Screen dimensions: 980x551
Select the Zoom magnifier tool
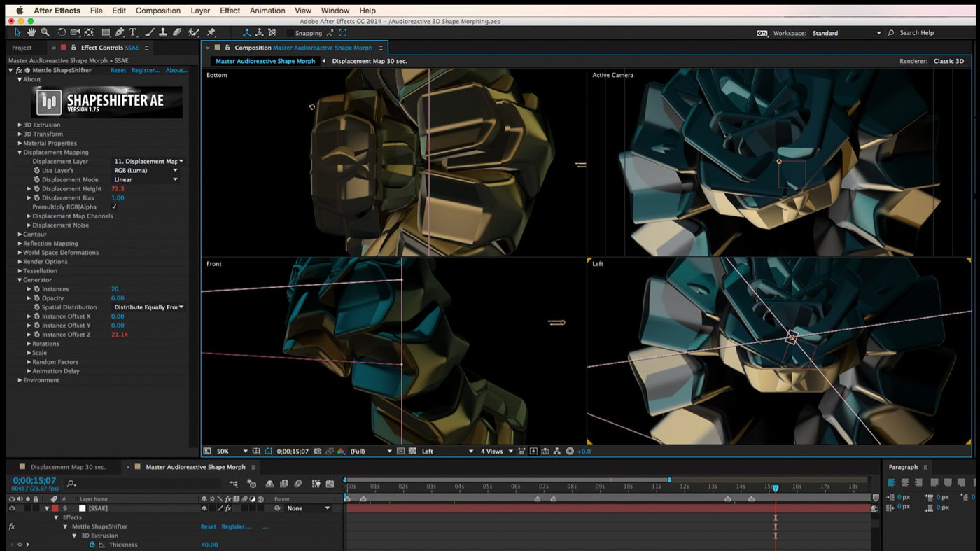pos(45,32)
